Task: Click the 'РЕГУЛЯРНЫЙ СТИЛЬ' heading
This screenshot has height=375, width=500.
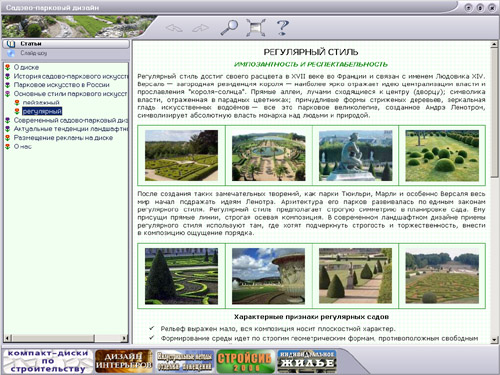Action: pyautogui.click(x=311, y=52)
